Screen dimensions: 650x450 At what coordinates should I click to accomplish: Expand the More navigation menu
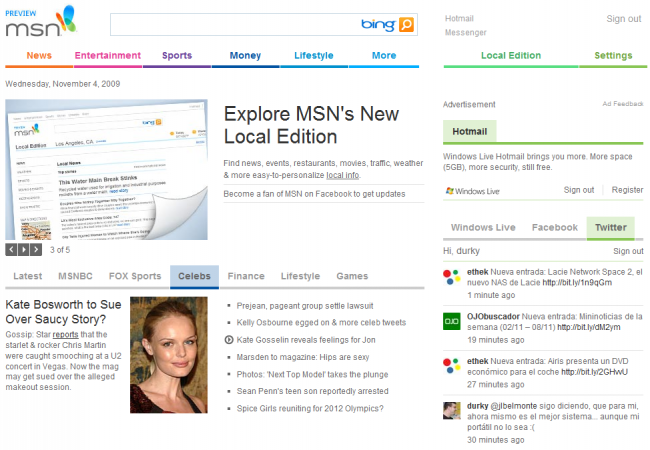coord(384,56)
